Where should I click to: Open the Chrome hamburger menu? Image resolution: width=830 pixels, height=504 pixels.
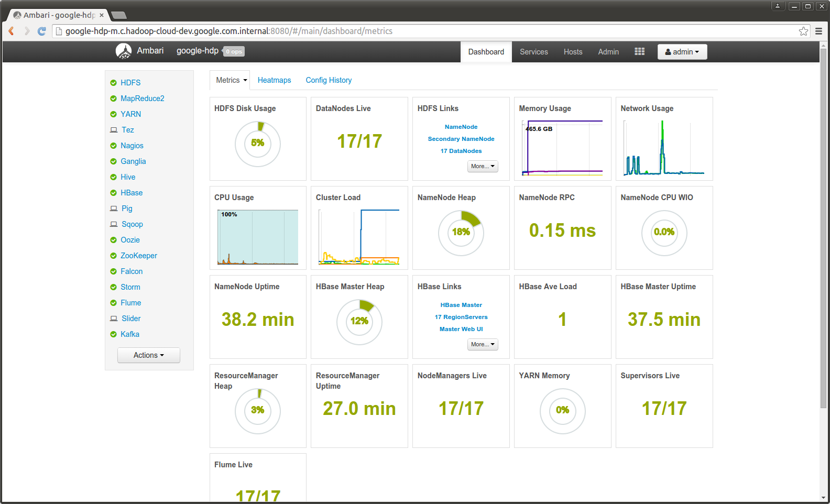(x=818, y=31)
